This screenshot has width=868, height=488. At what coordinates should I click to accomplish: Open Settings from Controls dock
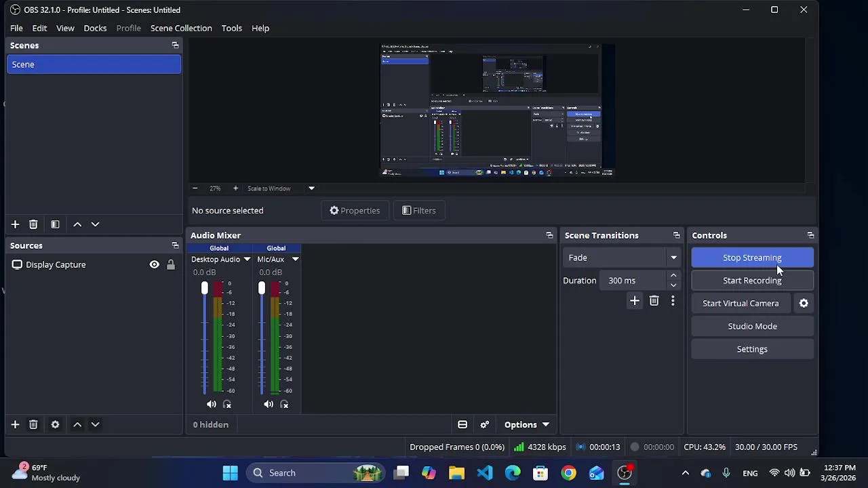(x=752, y=349)
